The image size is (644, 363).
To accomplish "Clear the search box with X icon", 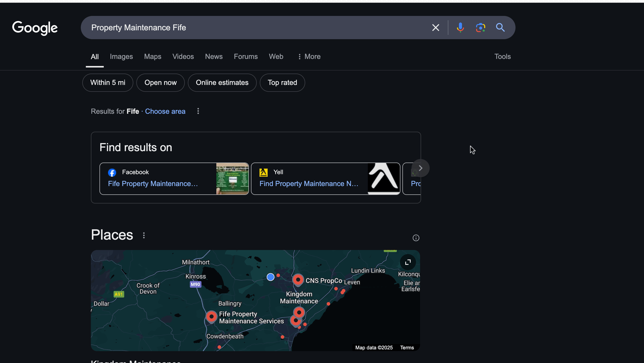I will coord(436,28).
